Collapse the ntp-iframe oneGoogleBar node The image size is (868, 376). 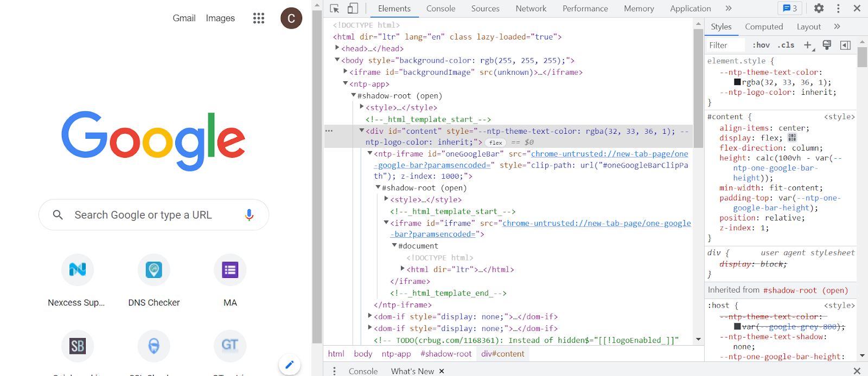370,153
